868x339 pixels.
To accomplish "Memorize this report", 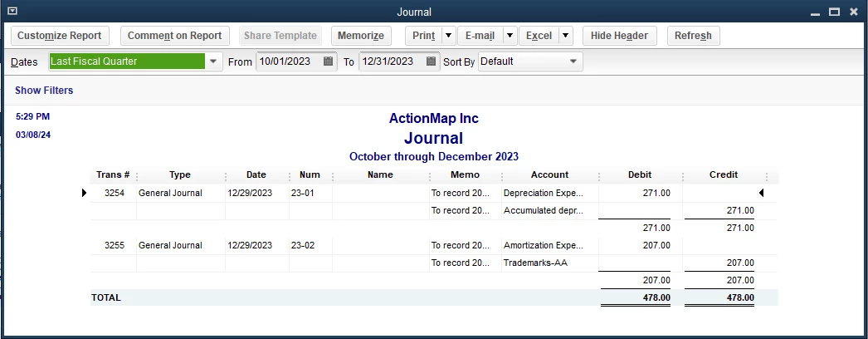I will [361, 36].
